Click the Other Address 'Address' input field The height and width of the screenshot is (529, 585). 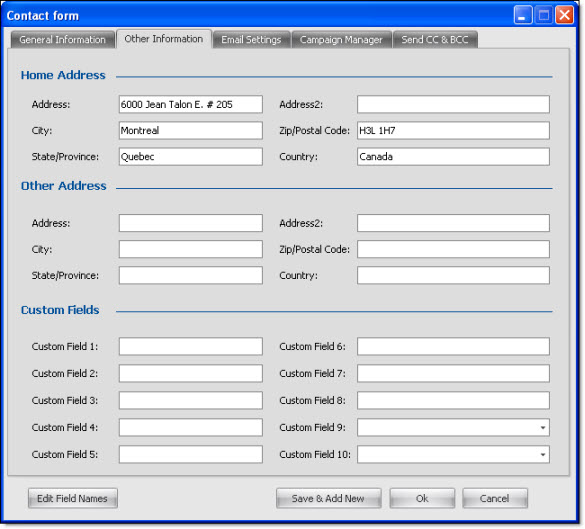tap(191, 223)
